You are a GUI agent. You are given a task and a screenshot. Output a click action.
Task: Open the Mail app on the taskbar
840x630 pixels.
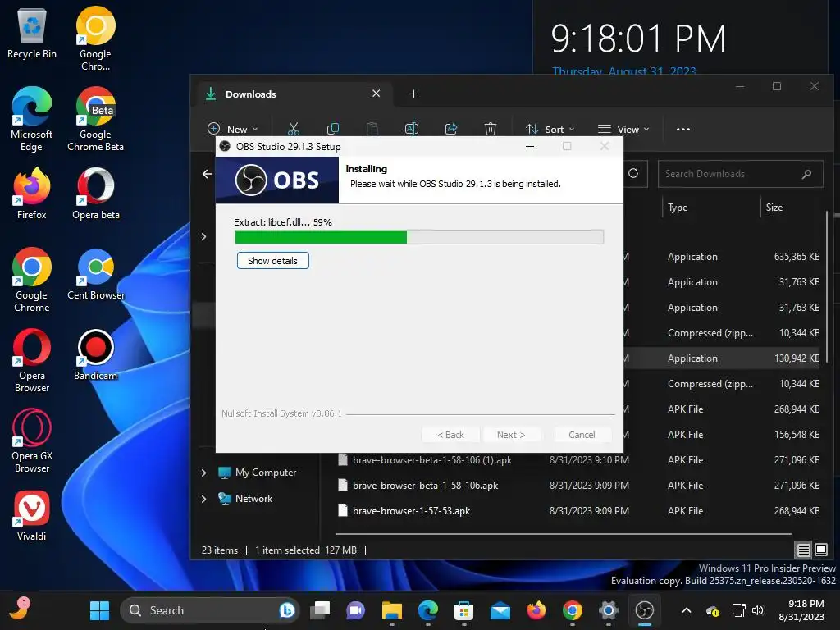tap(500, 610)
